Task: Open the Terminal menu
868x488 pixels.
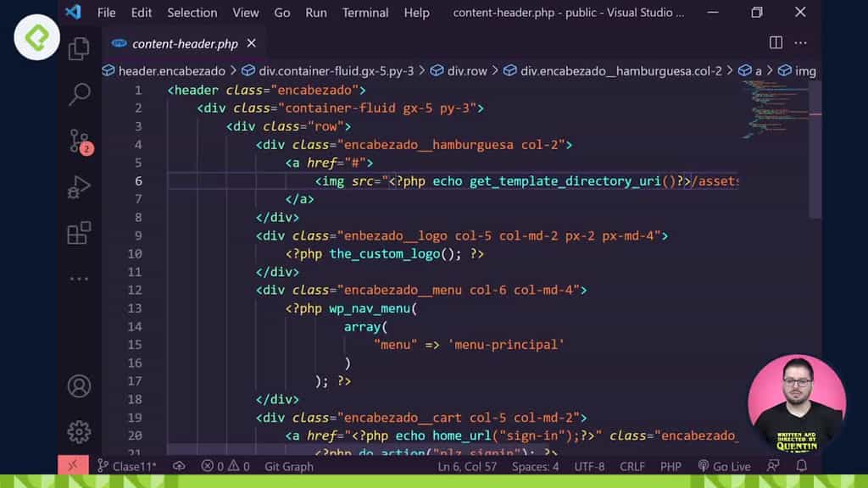Action: [364, 12]
